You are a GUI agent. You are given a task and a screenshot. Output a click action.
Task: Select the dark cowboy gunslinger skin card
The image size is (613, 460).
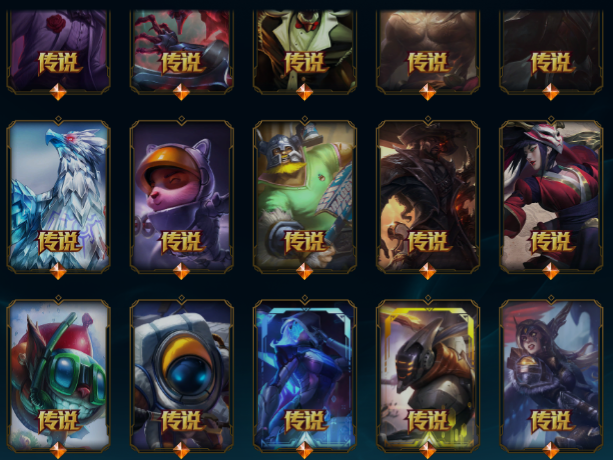428,195
